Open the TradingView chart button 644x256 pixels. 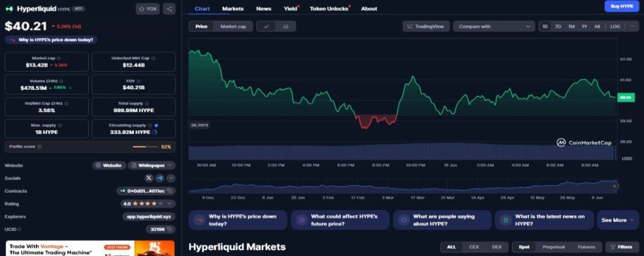click(426, 26)
